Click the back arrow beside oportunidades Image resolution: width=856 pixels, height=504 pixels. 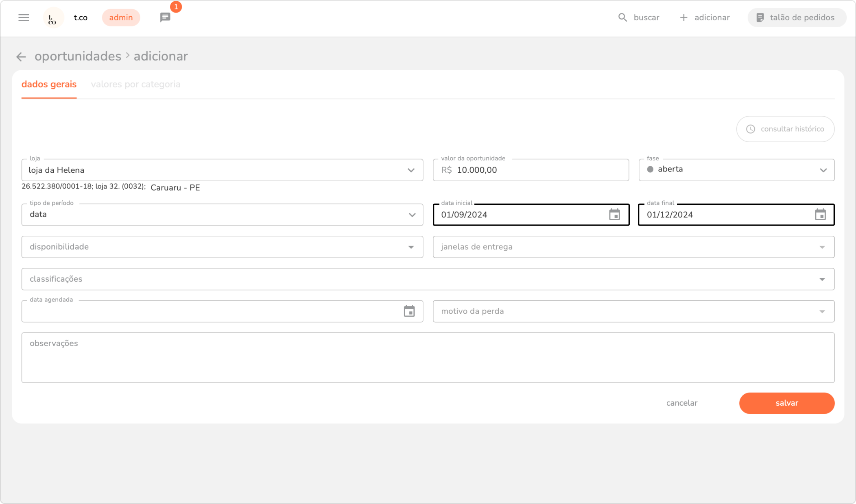[21, 57]
